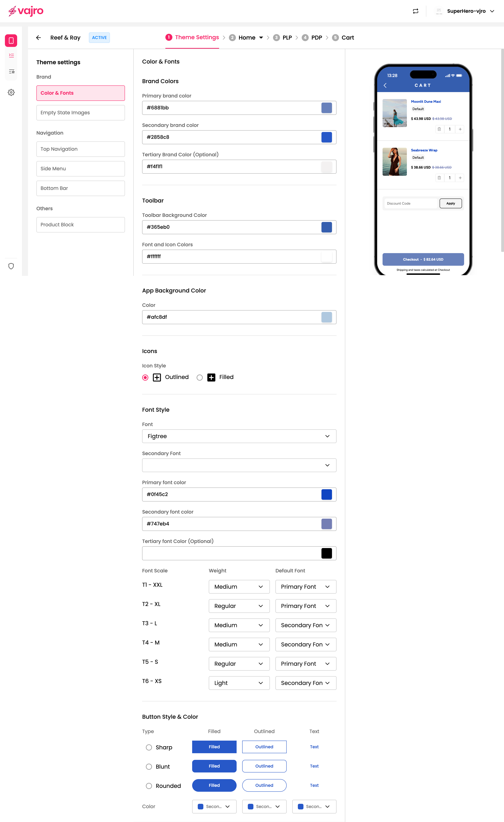Image resolution: width=504 pixels, height=822 pixels.
Task: Click the Secondary brand color swatch
Action: (x=327, y=137)
